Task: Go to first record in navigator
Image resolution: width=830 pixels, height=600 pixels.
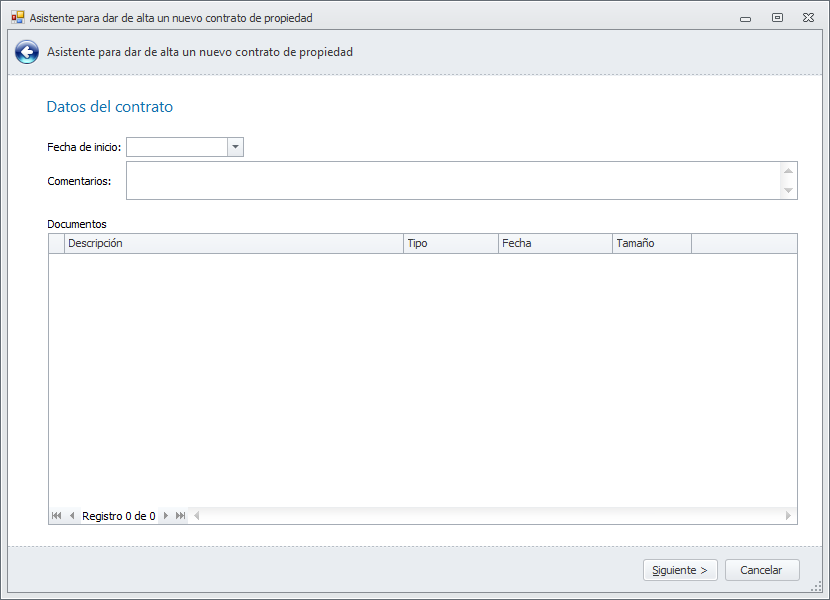Action: [x=56, y=516]
